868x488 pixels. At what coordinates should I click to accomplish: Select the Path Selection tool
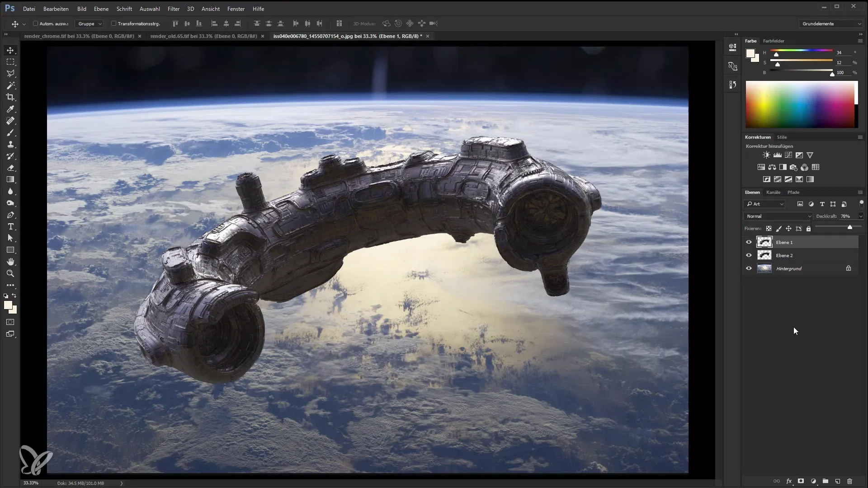tap(10, 238)
